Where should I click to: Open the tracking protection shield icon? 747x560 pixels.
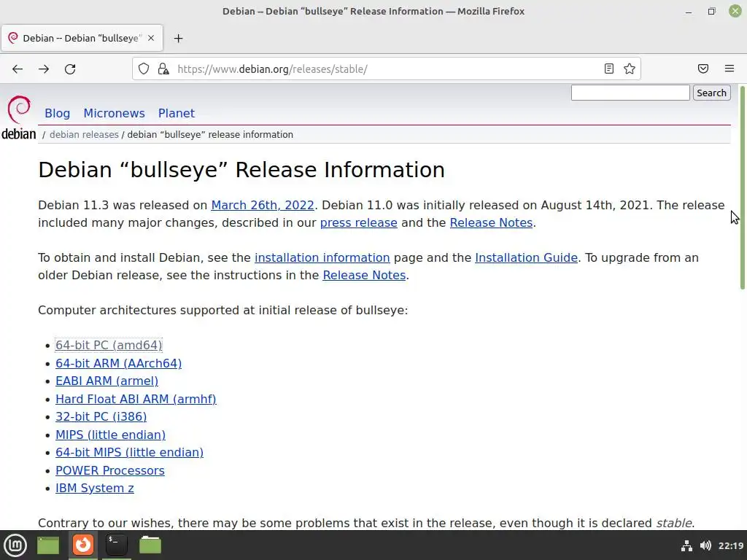point(144,69)
